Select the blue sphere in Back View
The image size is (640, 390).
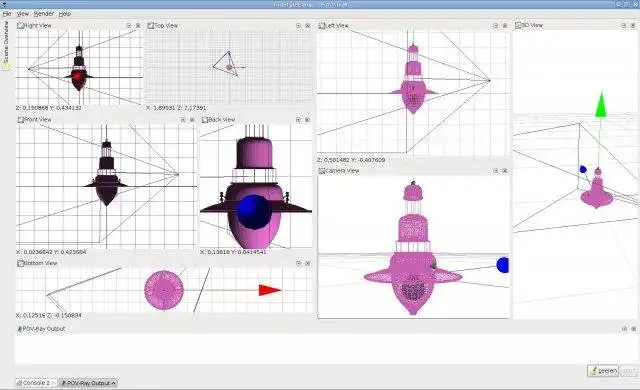click(253, 211)
